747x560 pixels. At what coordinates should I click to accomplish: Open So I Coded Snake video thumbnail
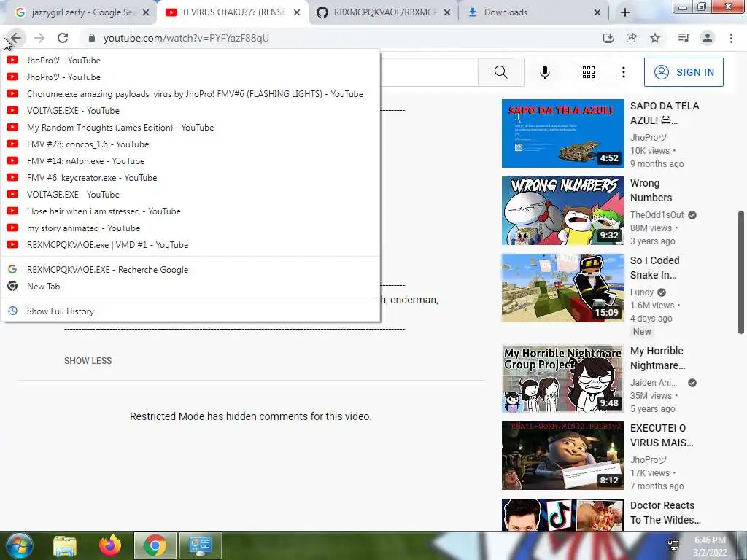click(562, 287)
